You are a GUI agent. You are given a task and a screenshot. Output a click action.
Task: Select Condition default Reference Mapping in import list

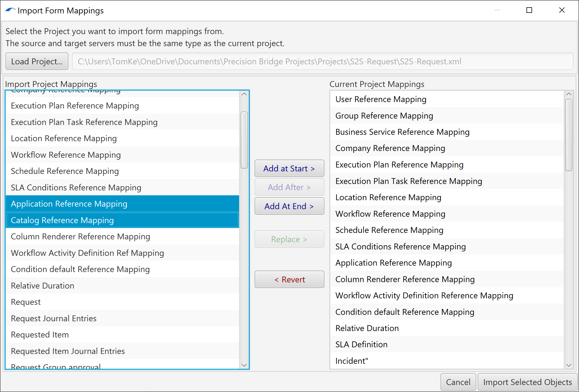(122, 269)
